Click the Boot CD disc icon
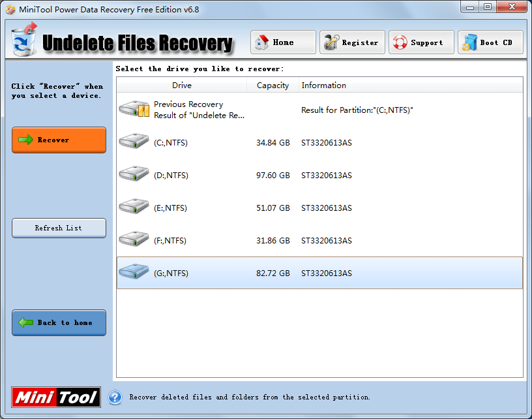This screenshot has width=532, height=419. (471, 42)
